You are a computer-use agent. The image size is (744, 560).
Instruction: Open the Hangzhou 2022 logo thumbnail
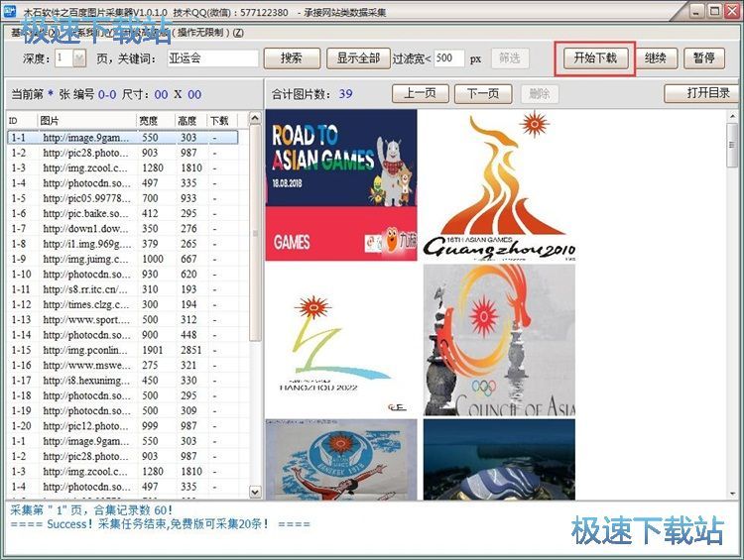341,340
